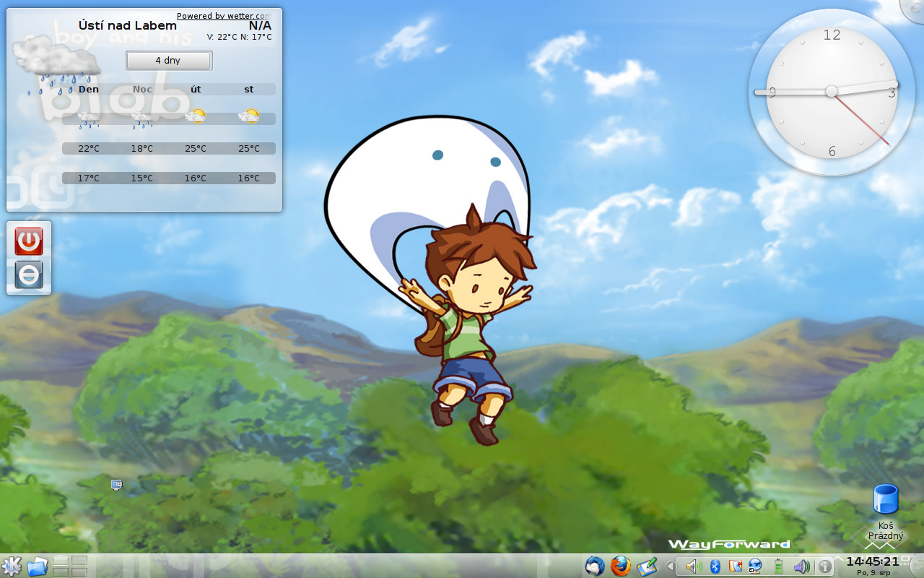The height and width of the screenshot is (578, 924).
Task: Click the Ústí nad Labem city title
Action: click(128, 26)
